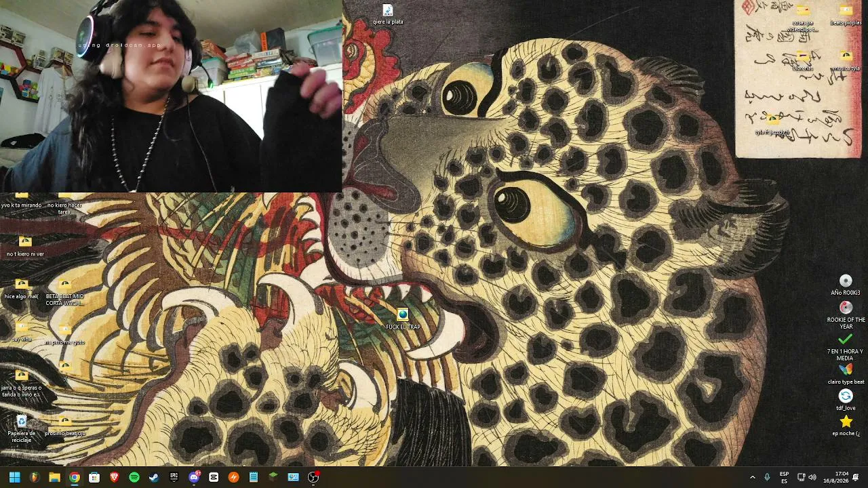Open Steam from the taskbar
This screenshot has width=868, height=488.
(x=154, y=477)
